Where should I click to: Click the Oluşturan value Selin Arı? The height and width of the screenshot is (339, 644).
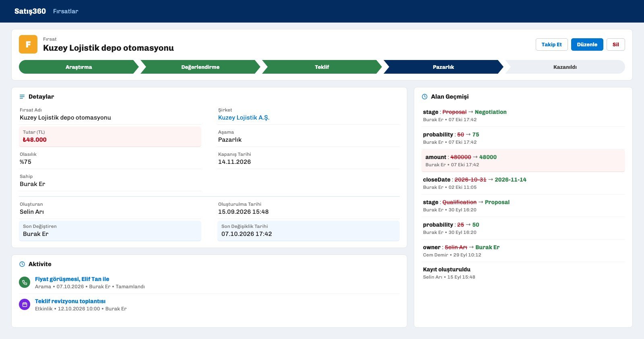[32, 212]
